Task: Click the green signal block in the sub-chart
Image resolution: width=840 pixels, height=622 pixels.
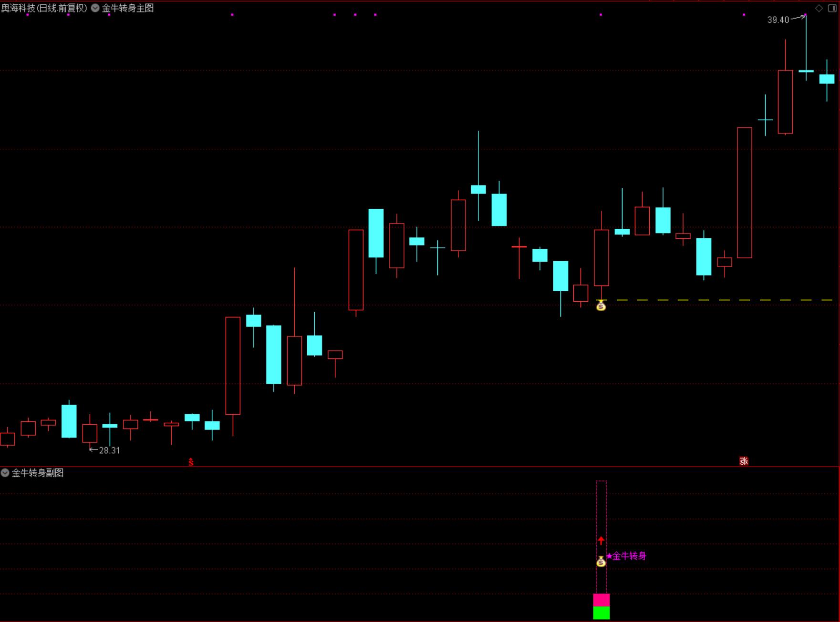Action: 601,613
